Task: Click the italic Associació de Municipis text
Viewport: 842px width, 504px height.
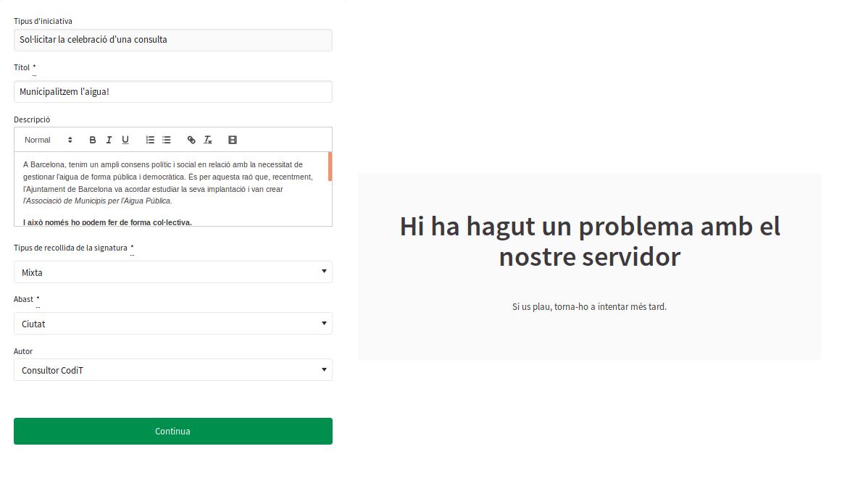Action: point(99,201)
